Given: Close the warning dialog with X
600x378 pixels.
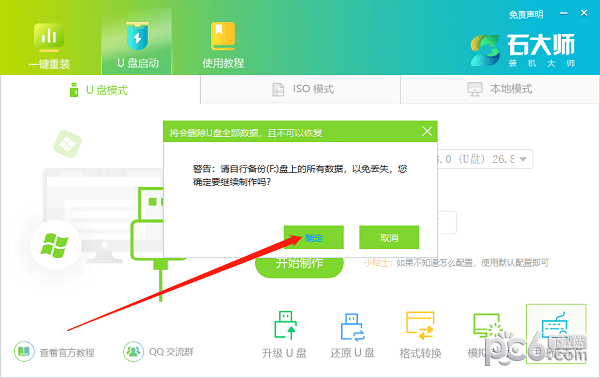Looking at the screenshot, I should pos(427,132).
